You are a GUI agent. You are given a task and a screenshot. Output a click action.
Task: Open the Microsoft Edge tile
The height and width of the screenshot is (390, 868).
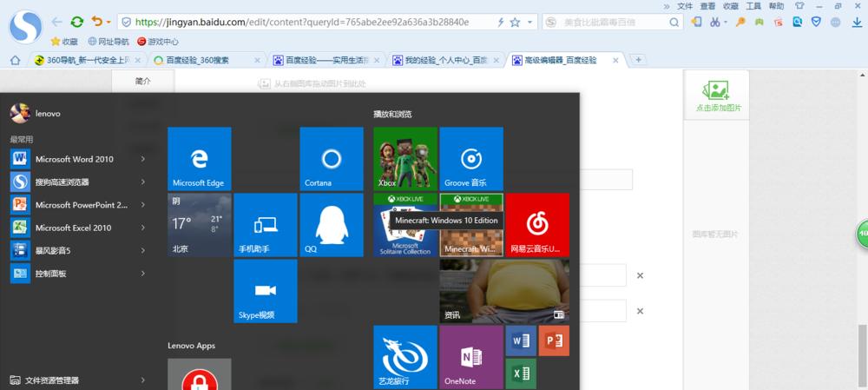(x=200, y=159)
